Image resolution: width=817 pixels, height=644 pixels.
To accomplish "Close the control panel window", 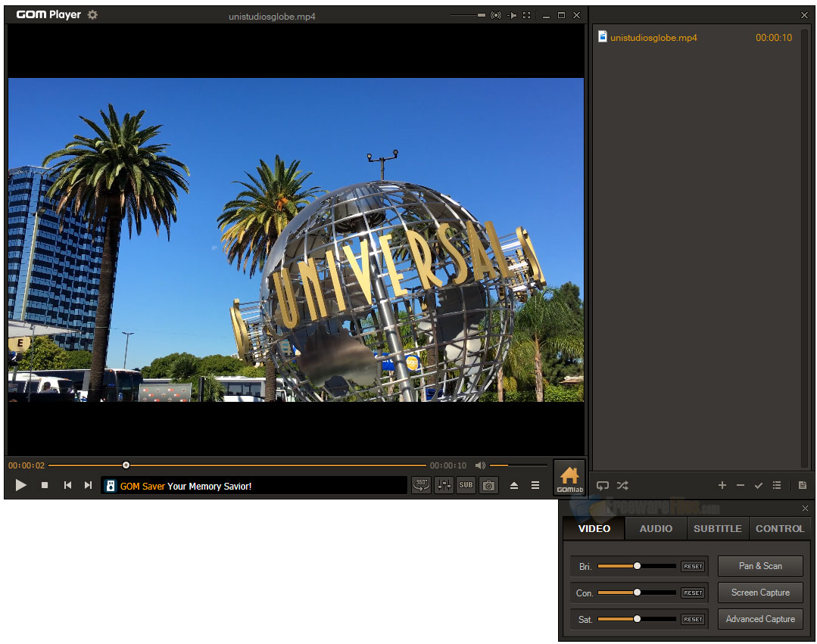I will [x=805, y=508].
